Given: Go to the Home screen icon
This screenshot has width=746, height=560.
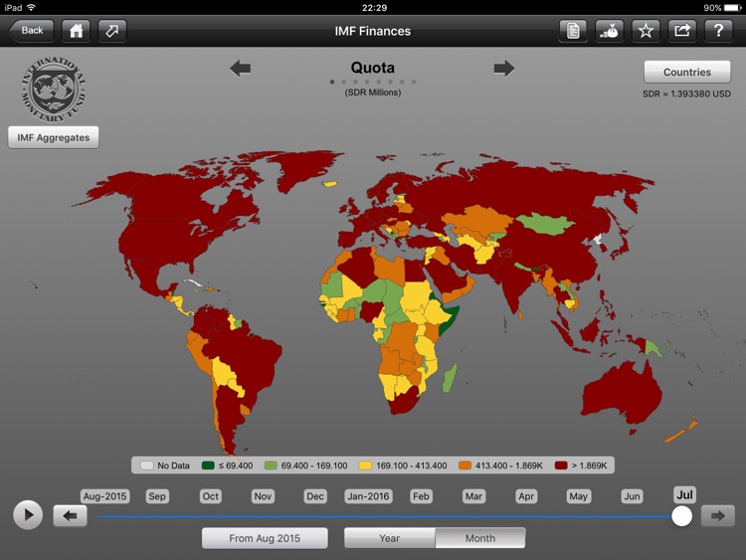Looking at the screenshot, I should coord(77,31).
